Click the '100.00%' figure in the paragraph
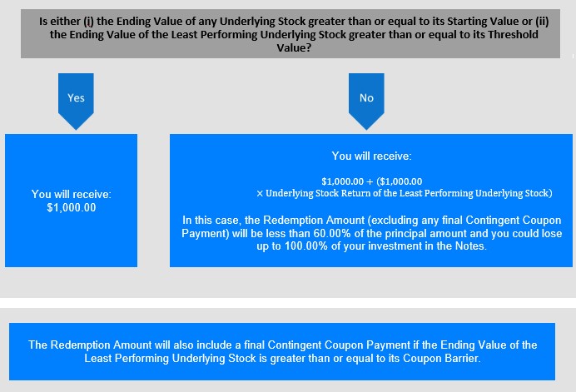The height and width of the screenshot is (392, 576). 306,246
